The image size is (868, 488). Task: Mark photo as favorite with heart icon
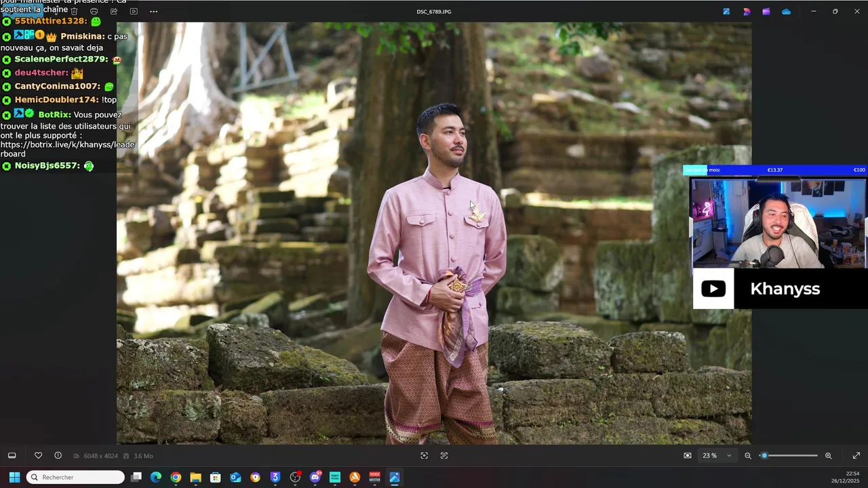(x=38, y=455)
